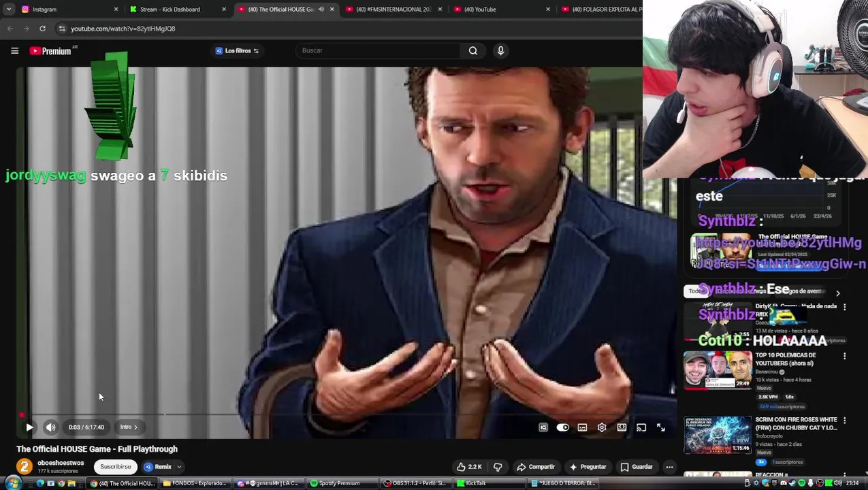Open the YouTube hamburger guide menu
The width and height of the screenshot is (868, 490).
(x=14, y=50)
